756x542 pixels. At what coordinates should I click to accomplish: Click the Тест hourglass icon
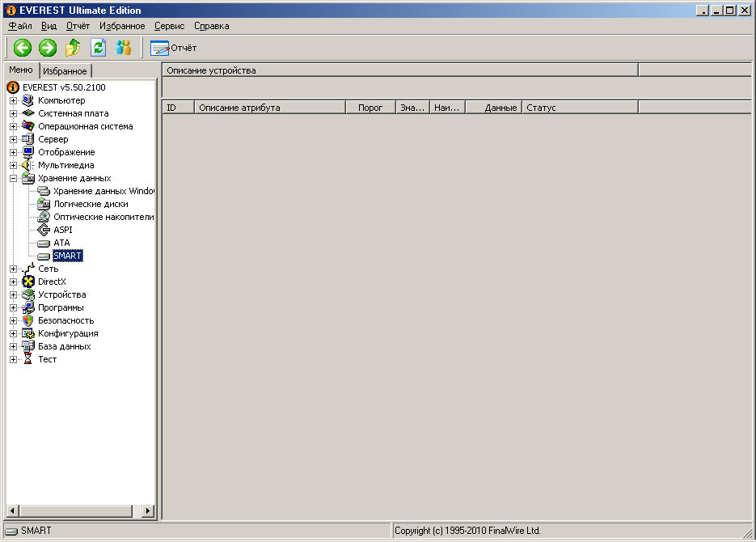[28, 359]
